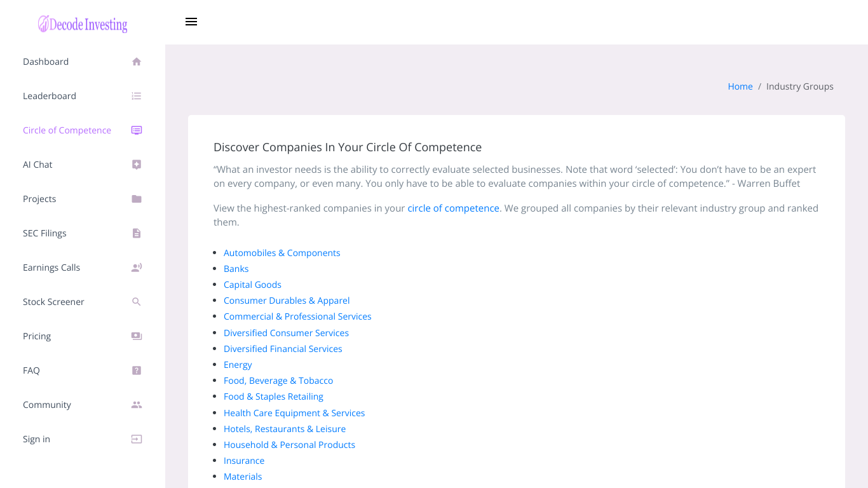Click the SEC Filings document icon
The width and height of the screenshot is (868, 488).
137,233
